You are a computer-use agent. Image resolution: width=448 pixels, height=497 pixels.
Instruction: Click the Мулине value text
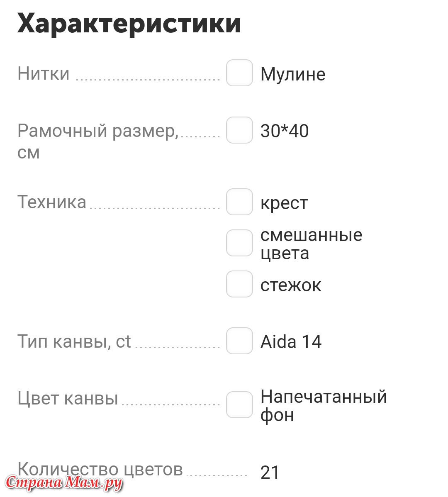293,75
